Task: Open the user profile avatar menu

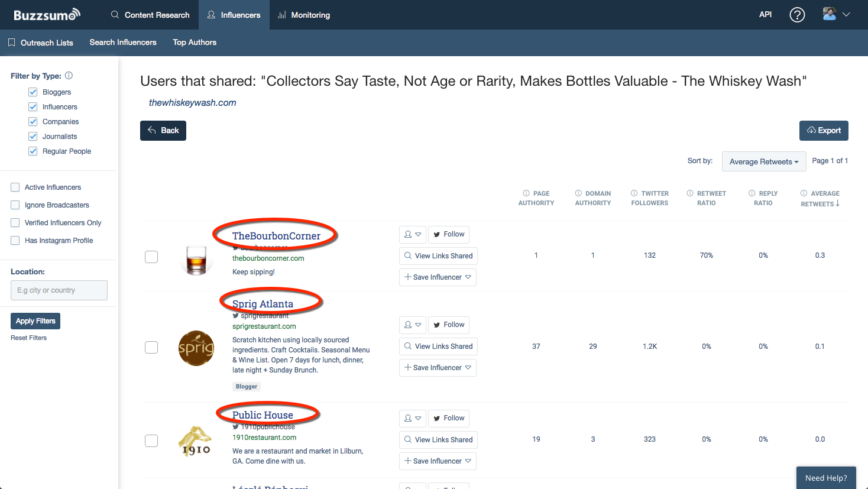Action: 836,14
